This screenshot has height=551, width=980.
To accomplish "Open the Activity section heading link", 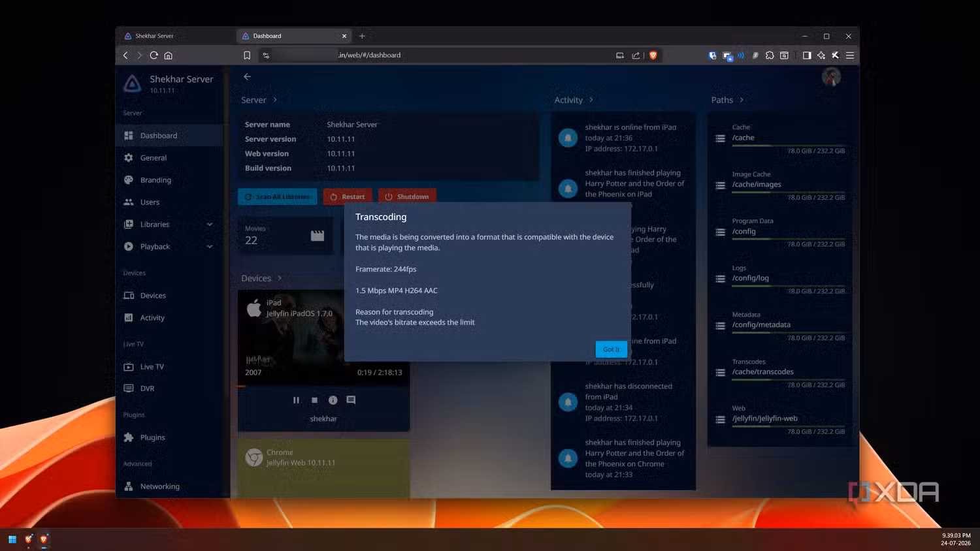I will (574, 100).
